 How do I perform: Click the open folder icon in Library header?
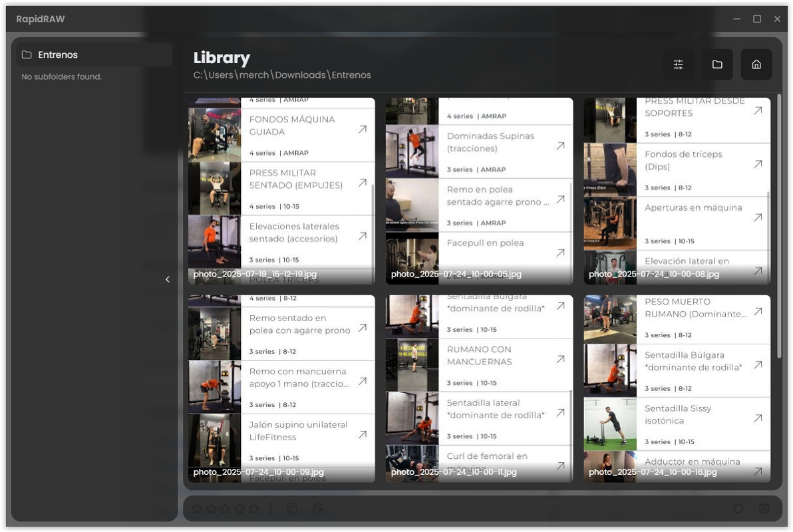717,65
